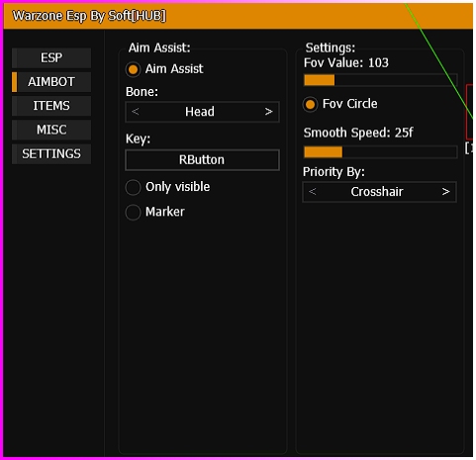Click the Key: label

tap(138, 138)
